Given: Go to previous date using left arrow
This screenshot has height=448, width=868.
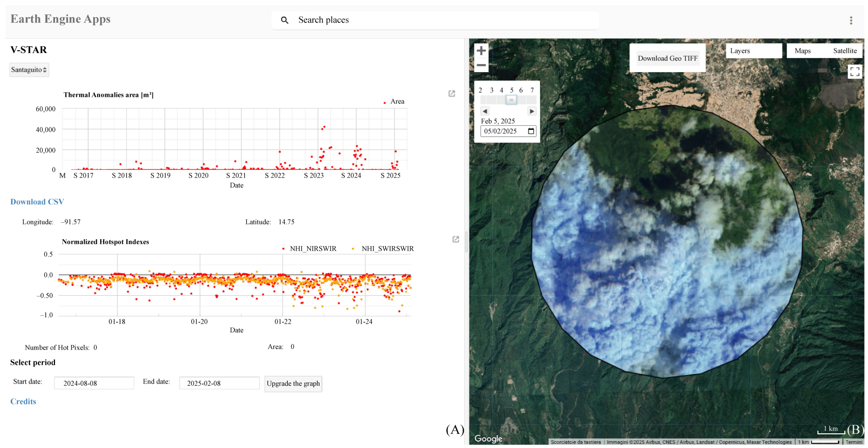Looking at the screenshot, I should [485, 111].
